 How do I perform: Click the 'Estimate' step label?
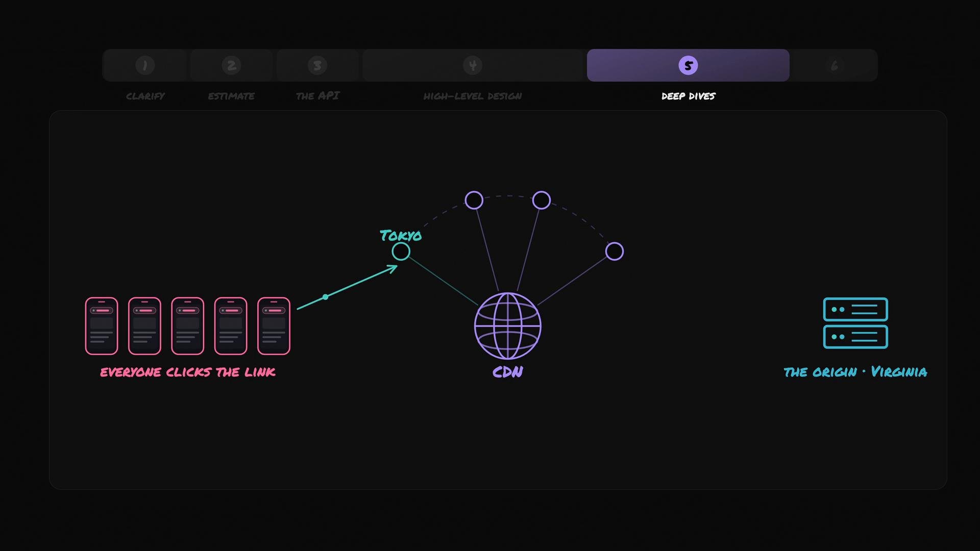[231, 96]
